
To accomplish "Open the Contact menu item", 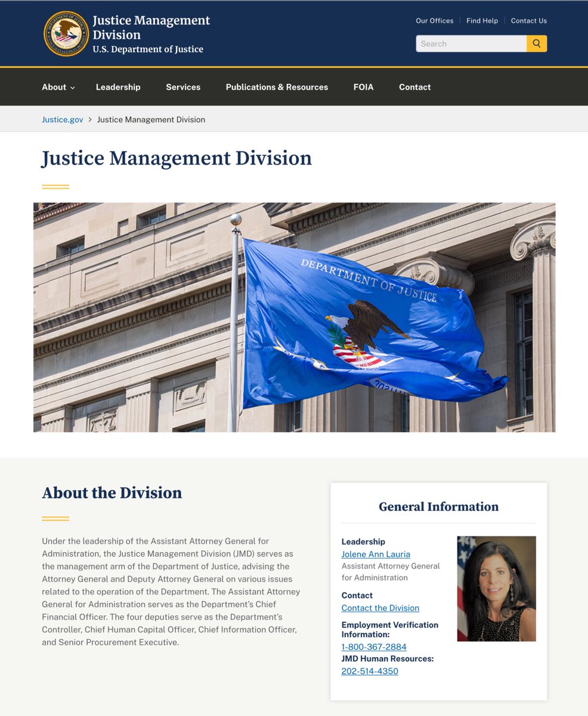I will pyautogui.click(x=414, y=87).
